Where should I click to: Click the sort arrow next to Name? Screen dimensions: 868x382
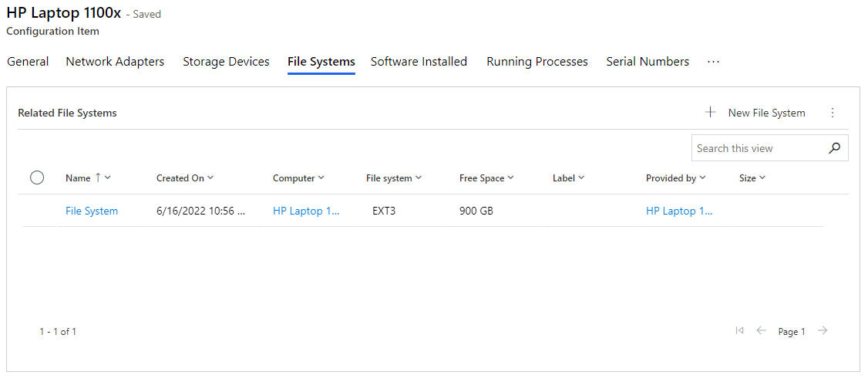point(98,178)
